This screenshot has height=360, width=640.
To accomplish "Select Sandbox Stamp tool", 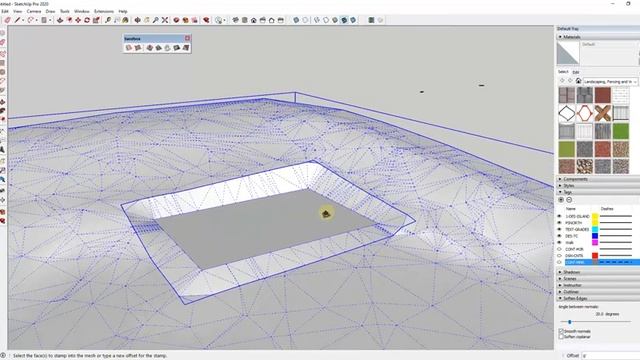I will (x=158, y=48).
